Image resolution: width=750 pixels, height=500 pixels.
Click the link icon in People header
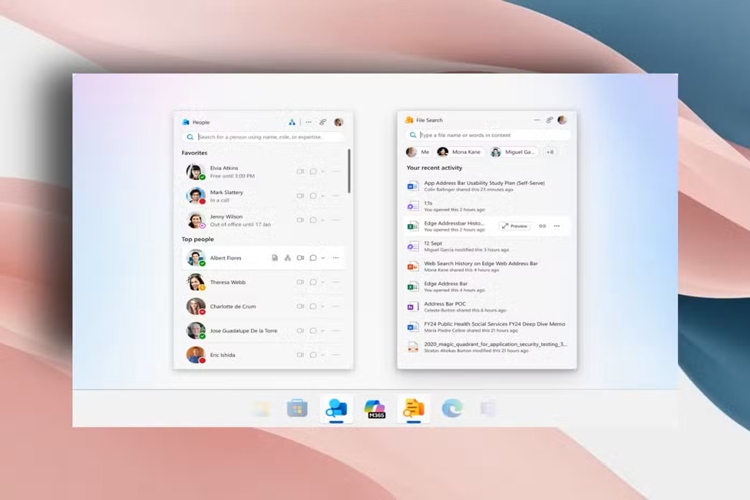point(323,122)
